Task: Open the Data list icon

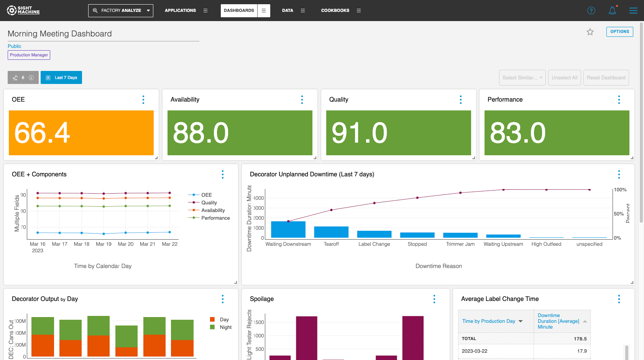Action: tap(303, 11)
